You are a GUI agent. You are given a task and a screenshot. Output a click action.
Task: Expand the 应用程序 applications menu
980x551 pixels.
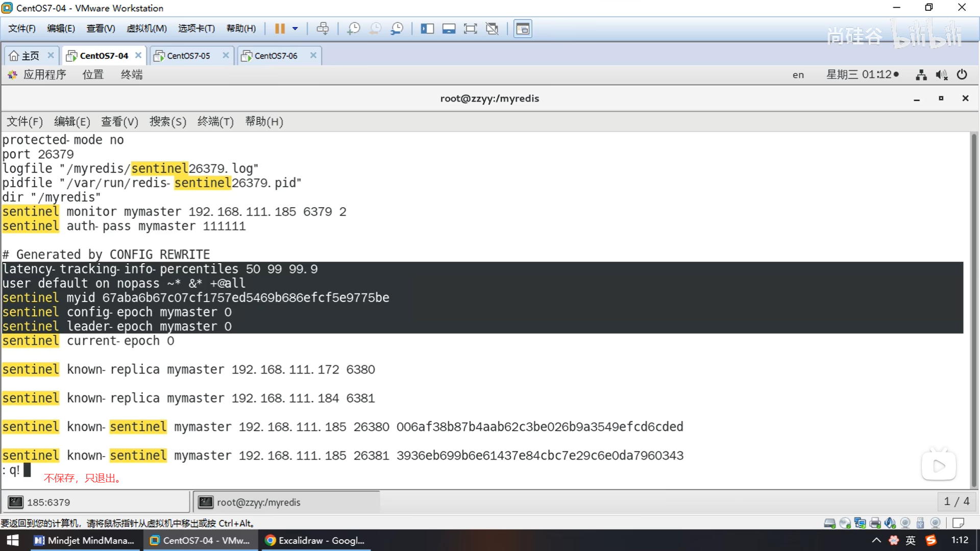[44, 75]
